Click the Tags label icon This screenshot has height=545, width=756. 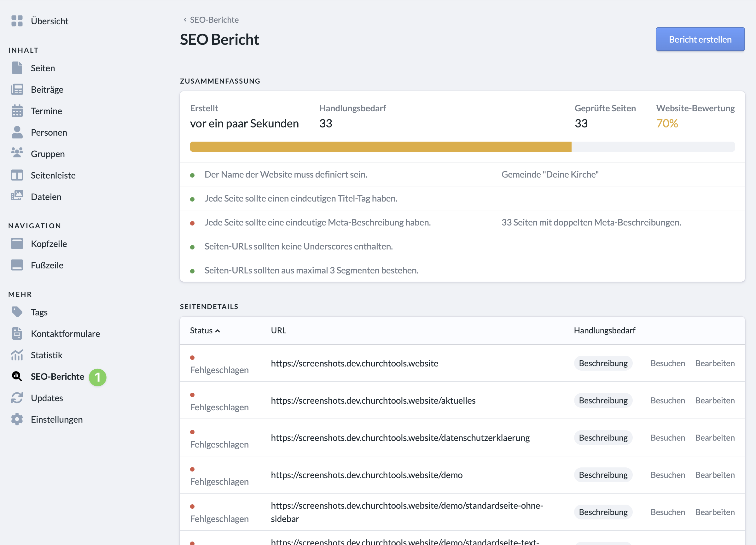(x=17, y=312)
